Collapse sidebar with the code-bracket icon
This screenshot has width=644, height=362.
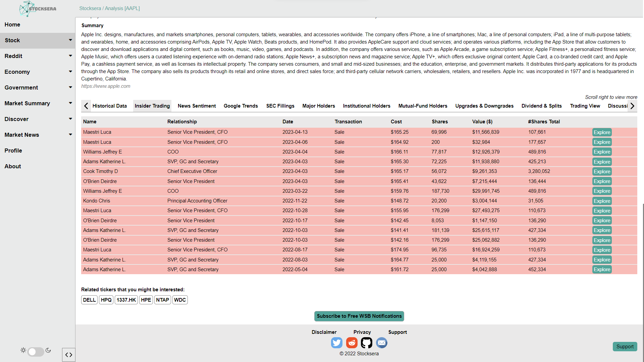(x=68, y=355)
